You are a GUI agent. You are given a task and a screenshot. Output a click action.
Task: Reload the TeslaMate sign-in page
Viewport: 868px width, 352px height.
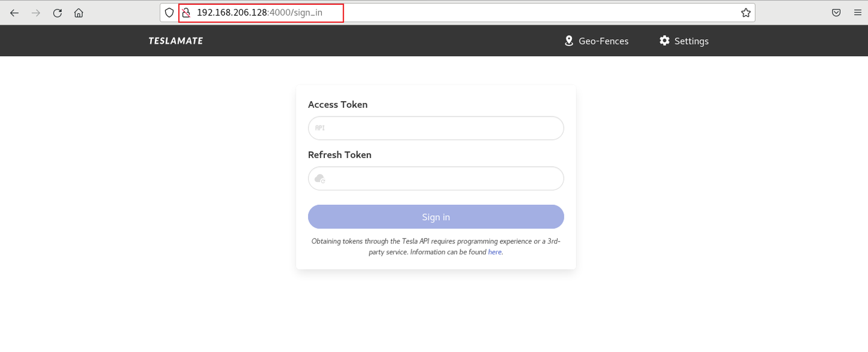pos(57,13)
